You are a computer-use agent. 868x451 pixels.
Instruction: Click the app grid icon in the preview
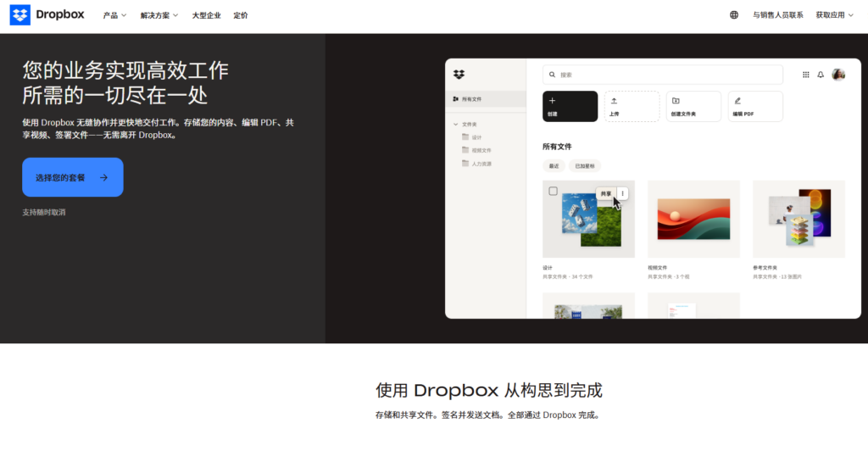click(805, 75)
